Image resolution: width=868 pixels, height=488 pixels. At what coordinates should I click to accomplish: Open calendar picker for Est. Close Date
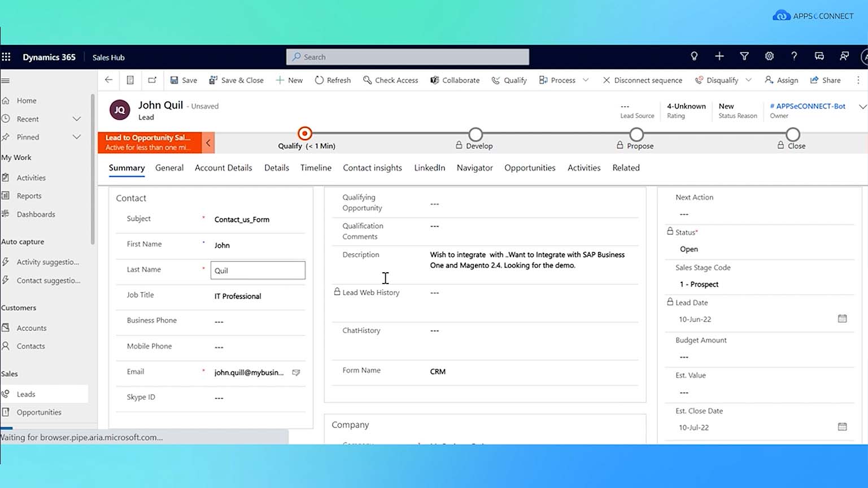click(x=842, y=426)
